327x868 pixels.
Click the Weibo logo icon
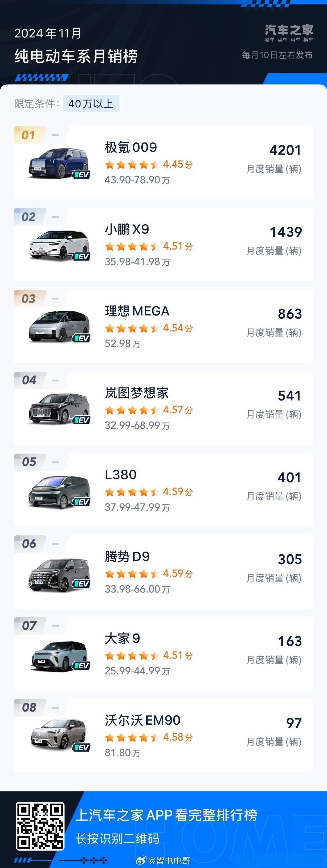point(141,860)
